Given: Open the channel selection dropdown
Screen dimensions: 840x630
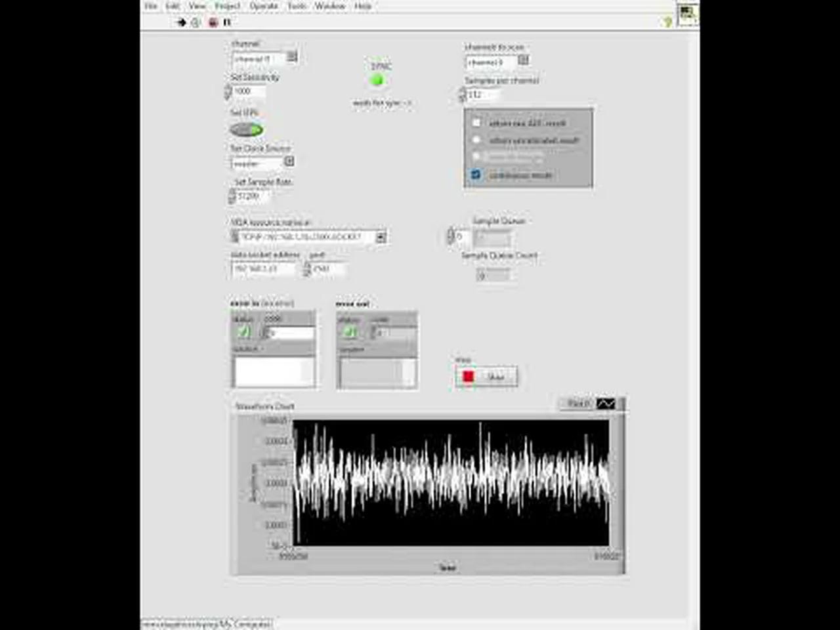Looking at the screenshot, I should coord(293,58).
